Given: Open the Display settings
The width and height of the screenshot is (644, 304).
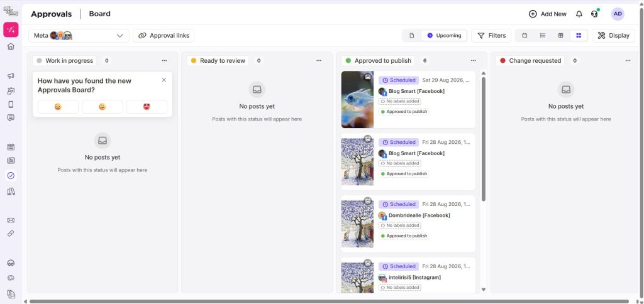Looking at the screenshot, I should click(614, 36).
